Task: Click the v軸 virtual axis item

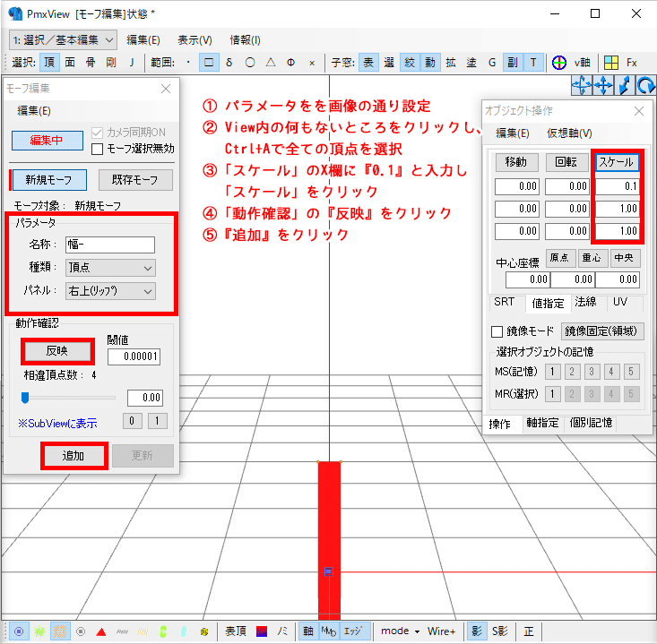Action: [582, 63]
